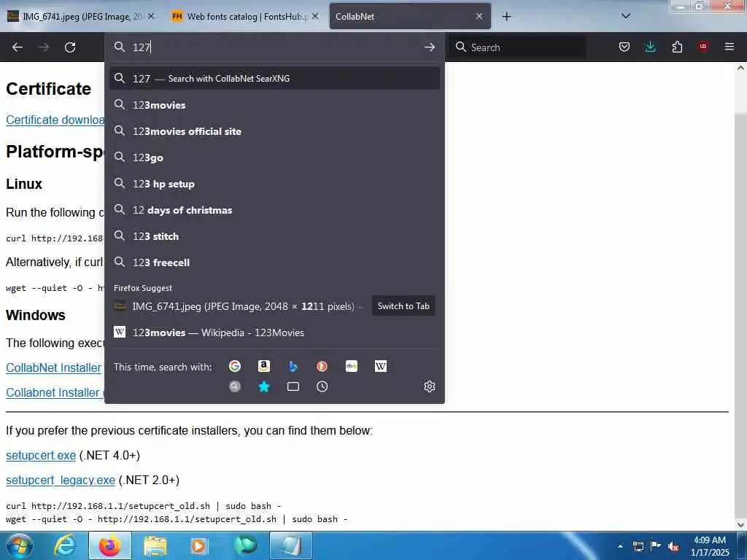
Task: Open the Extensions menu
Action: [x=677, y=47]
